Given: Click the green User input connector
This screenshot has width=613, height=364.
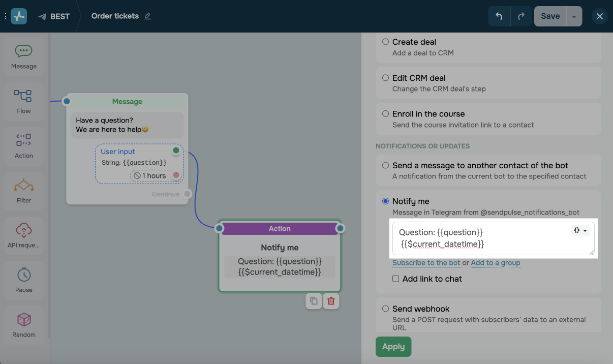Looking at the screenshot, I should point(176,150).
